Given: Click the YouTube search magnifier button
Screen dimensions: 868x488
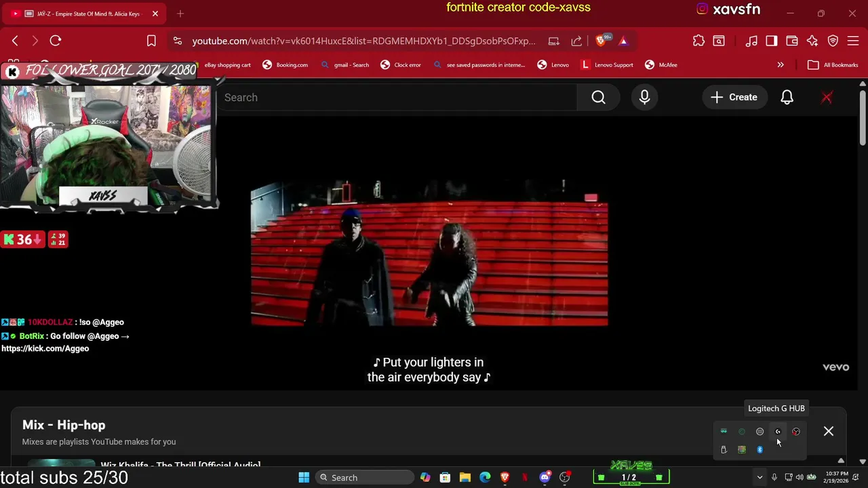Looking at the screenshot, I should (598, 98).
